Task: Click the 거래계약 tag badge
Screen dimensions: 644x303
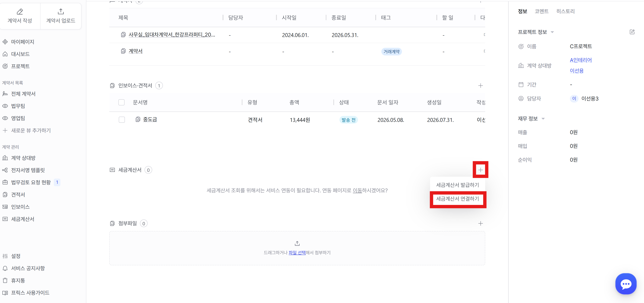Action: [392, 52]
